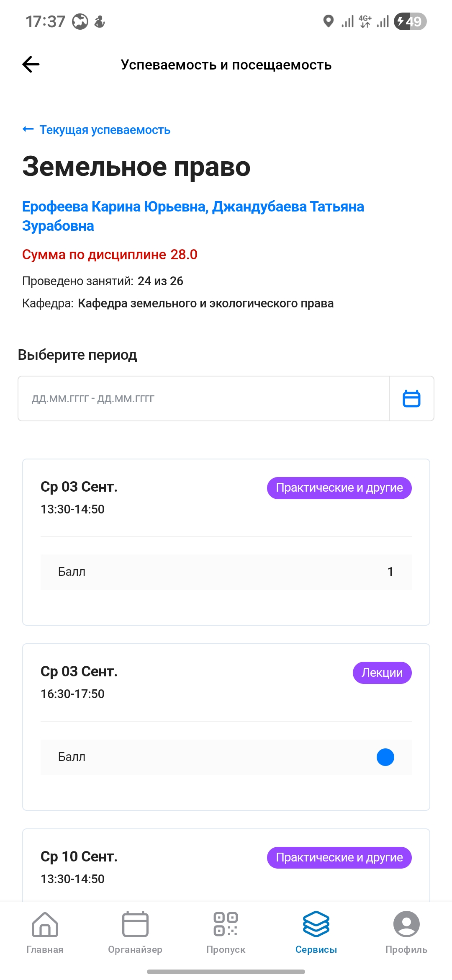Return via Текущая успеваемость link
The image size is (452, 980).
click(x=105, y=130)
